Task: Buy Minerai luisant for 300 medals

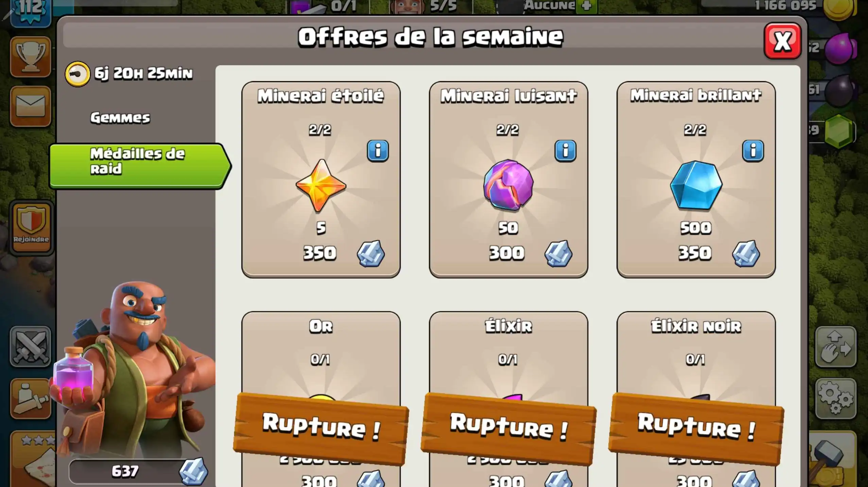Action: pos(508,180)
